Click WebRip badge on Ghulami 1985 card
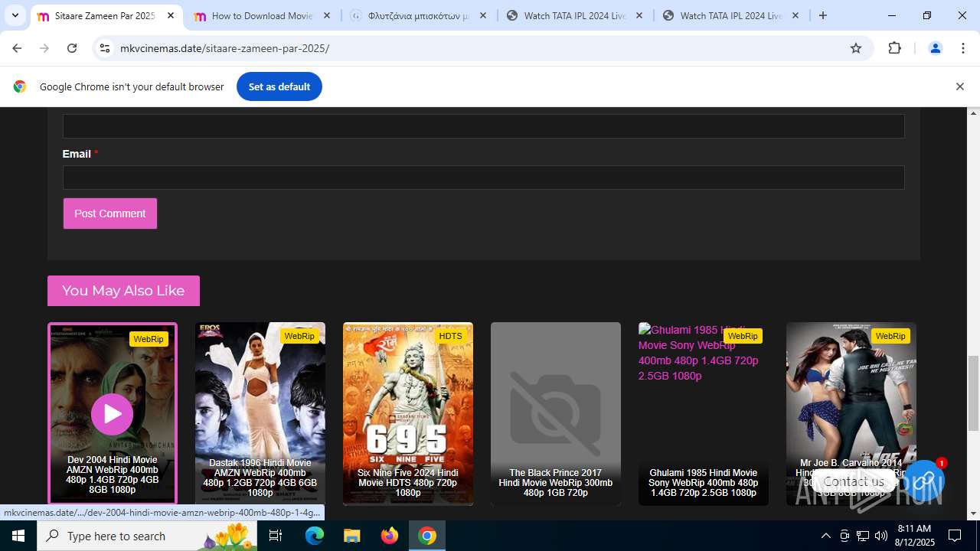 pos(743,336)
